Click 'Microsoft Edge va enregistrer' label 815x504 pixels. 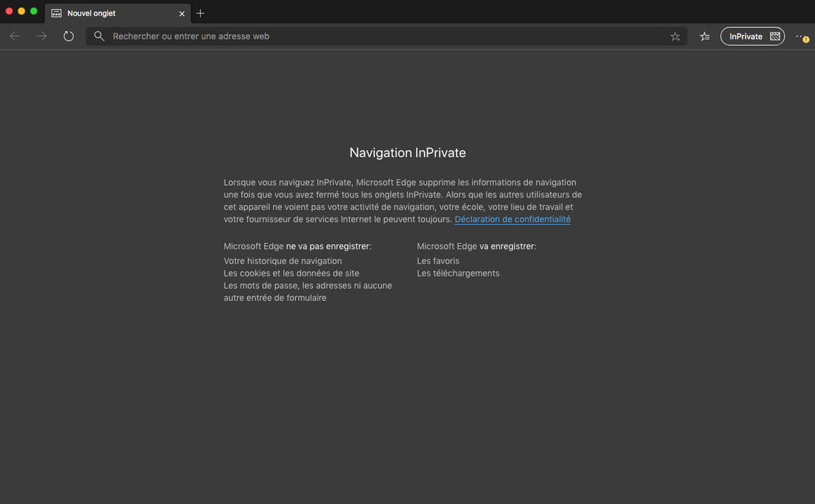[477, 246]
